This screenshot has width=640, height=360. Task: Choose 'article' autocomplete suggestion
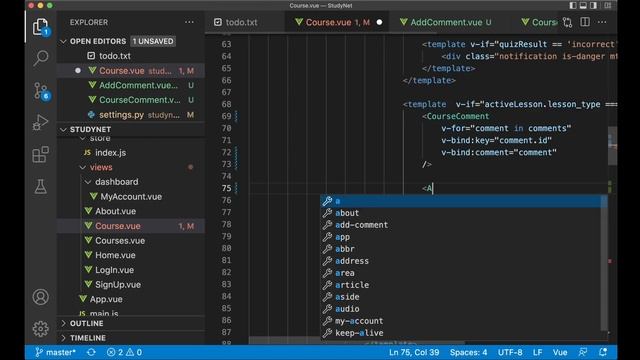point(461,285)
